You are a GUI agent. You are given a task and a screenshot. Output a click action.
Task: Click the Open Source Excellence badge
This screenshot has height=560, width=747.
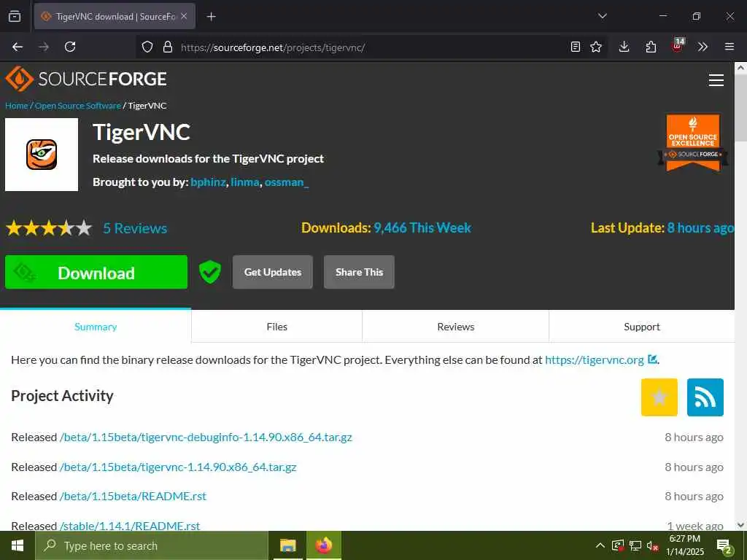[693, 142]
